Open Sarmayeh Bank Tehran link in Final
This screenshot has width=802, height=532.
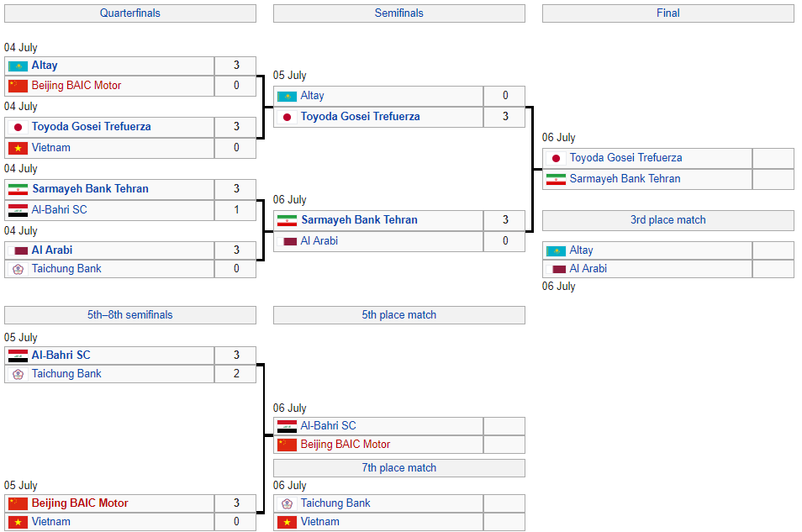coord(625,179)
